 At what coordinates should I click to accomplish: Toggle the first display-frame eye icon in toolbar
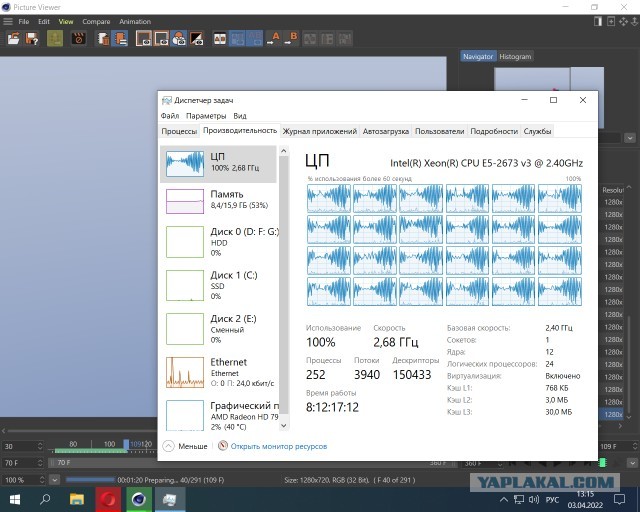coord(144,39)
